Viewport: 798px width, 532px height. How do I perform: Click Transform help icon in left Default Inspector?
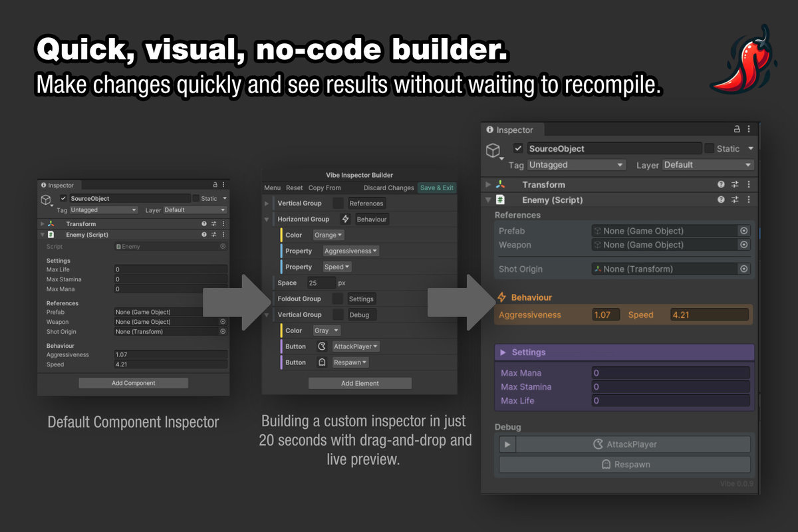point(205,224)
